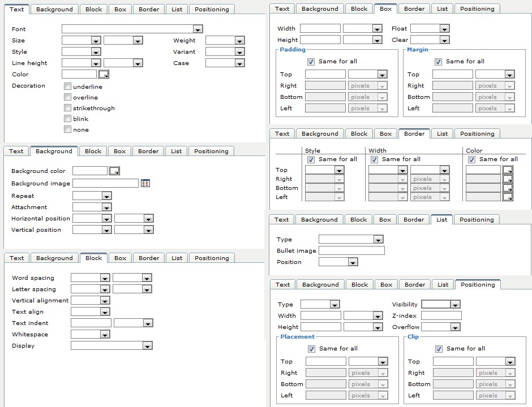The height and width of the screenshot is (407, 532).
Task: Click the Background color value field
Action: click(x=90, y=171)
